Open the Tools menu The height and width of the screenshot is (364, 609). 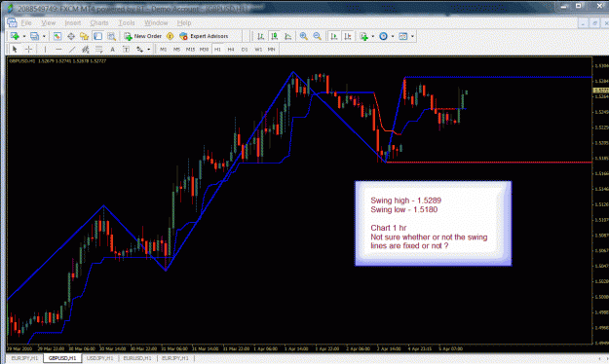click(x=127, y=23)
